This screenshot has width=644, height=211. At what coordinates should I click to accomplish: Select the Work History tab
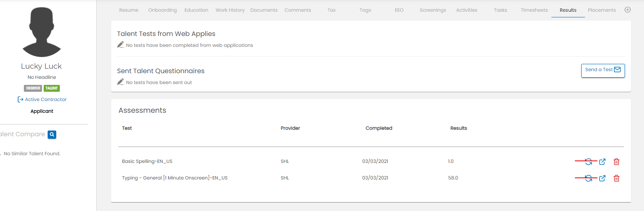pos(230,10)
